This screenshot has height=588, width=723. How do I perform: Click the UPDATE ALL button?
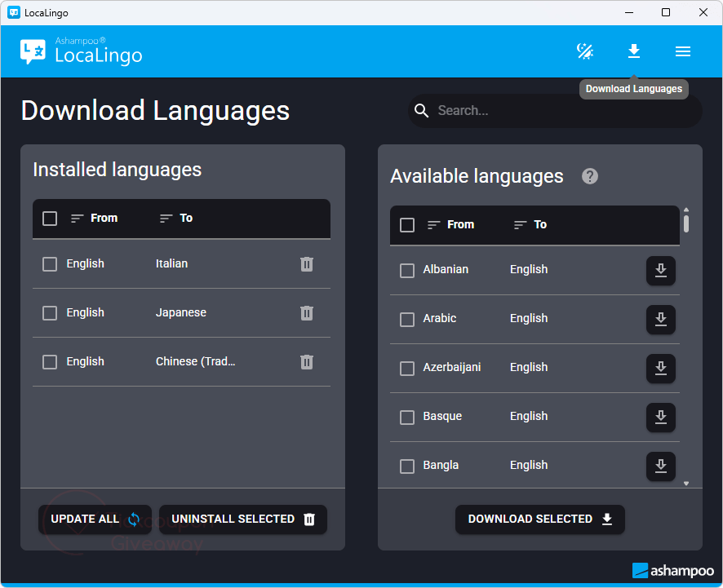95,519
